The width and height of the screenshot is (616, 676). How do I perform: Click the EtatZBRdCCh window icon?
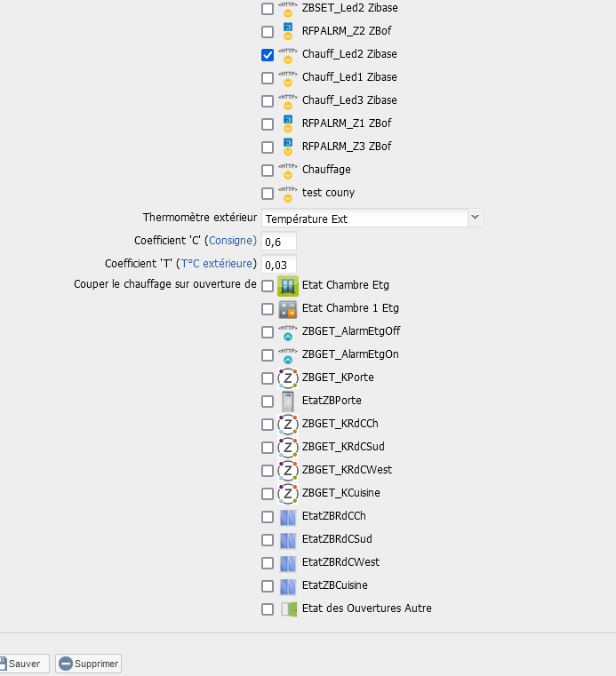point(287,516)
